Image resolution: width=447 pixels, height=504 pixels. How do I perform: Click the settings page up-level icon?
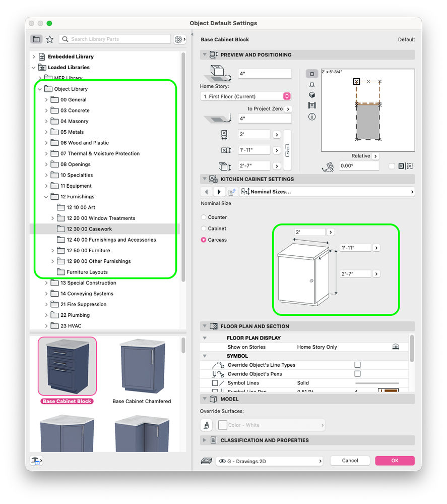click(x=232, y=192)
